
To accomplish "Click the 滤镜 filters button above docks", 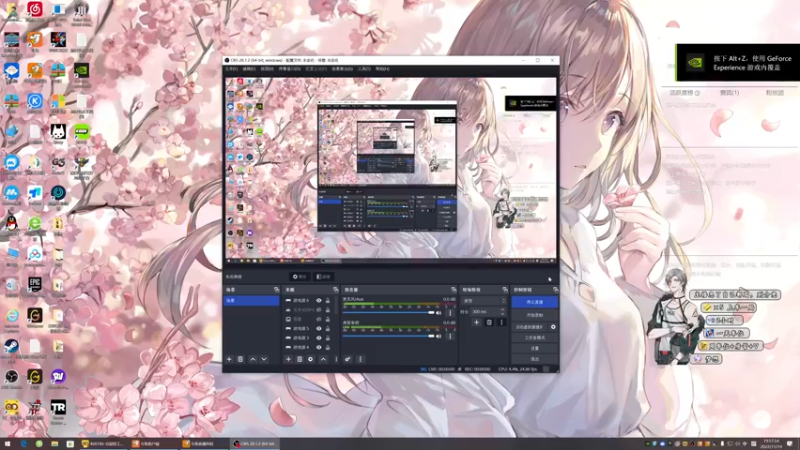I will pyautogui.click(x=323, y=277).
